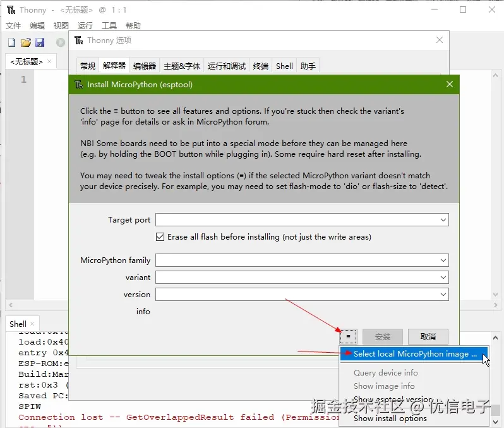Image resolution: width=504 pixels, height=428 pixels.
Task: Switch to the 终端 options tab
Action: click(260, 66)
